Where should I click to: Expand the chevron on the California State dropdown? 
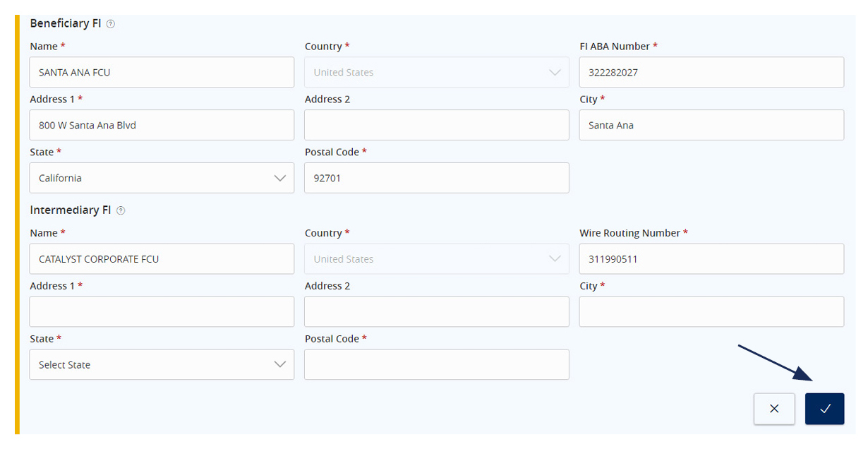(x=281, y=178)
